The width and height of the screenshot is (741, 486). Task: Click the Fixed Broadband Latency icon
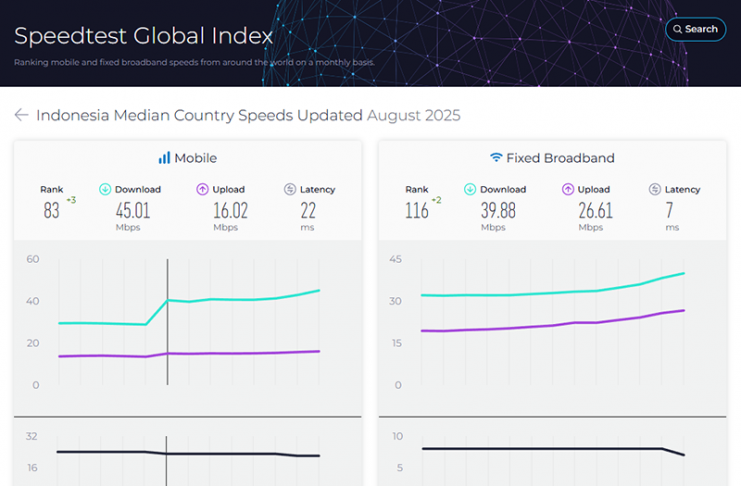(655, 189)
